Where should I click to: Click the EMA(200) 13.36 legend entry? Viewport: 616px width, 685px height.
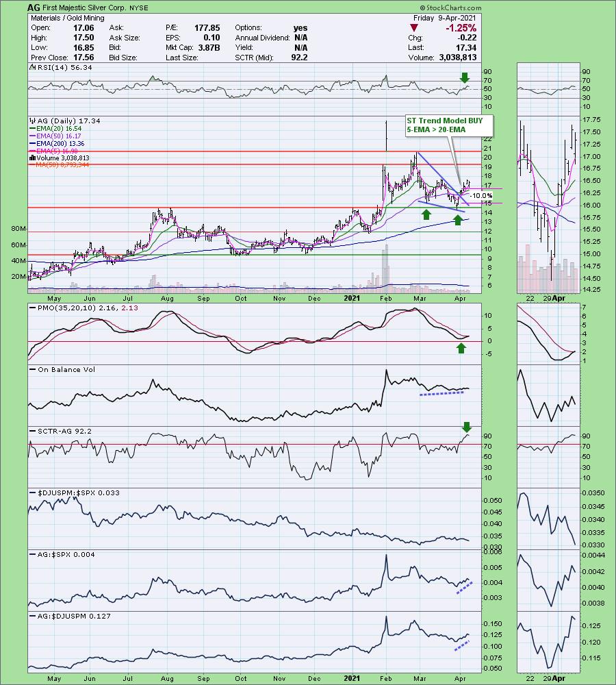point(57,143)
